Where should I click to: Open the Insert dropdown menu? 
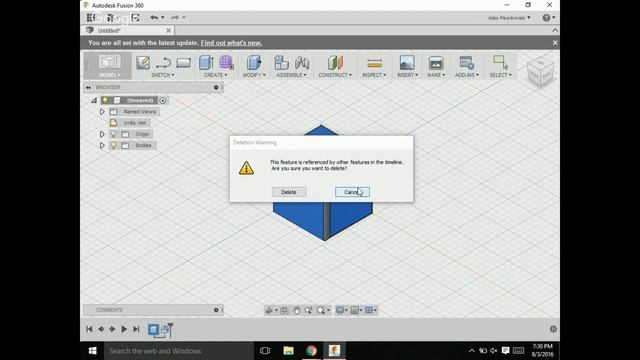(x=408, y=75)
